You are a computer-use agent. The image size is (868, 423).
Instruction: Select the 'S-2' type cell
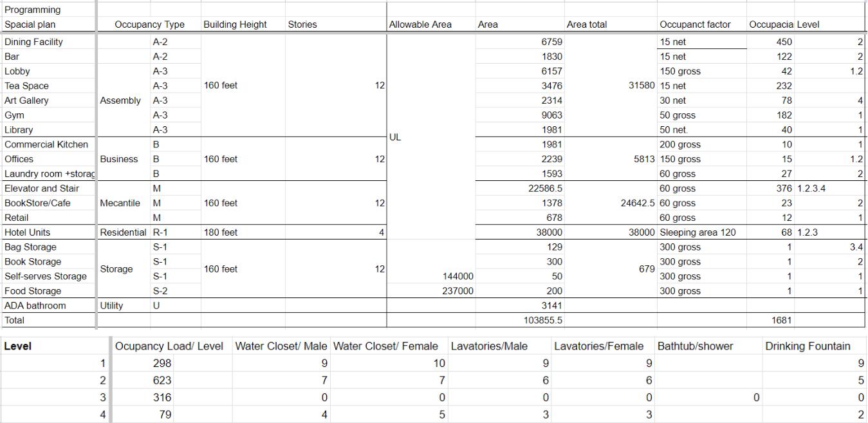point(175,291)
